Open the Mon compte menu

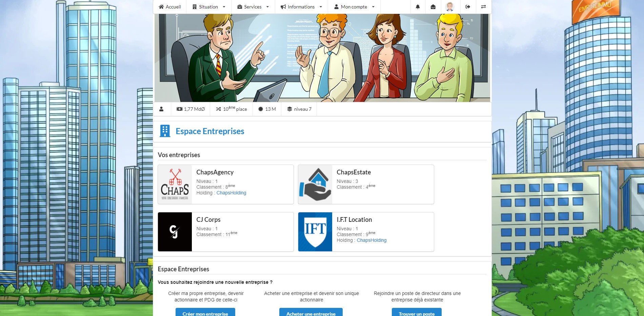[x=354, y=7]
